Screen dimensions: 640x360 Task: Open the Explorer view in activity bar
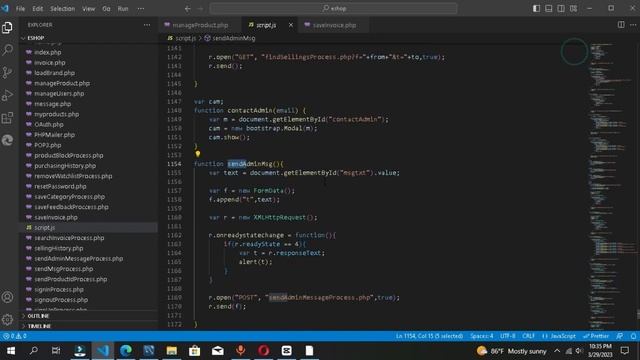pyautogui.click(x=7, y=27)
